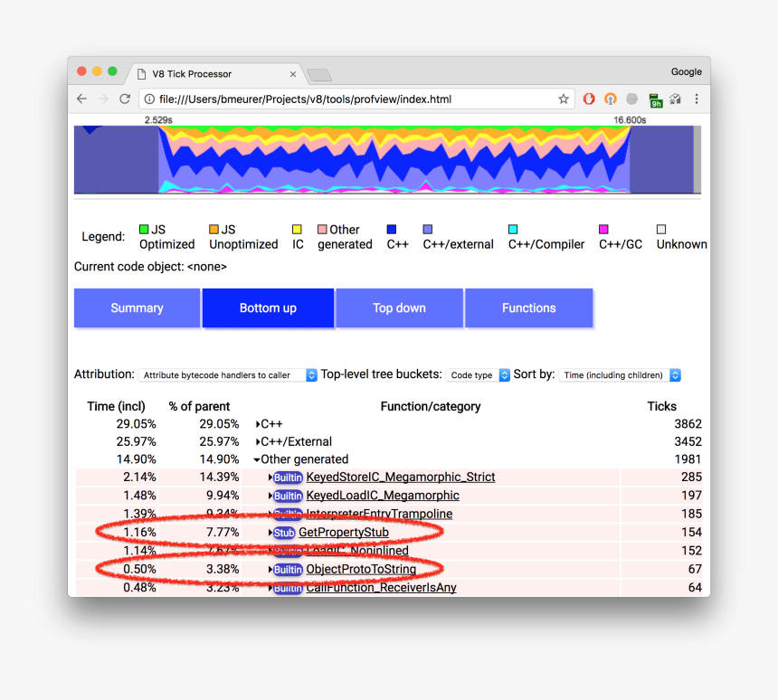Click the site info icon in address bar

[149, 99]
